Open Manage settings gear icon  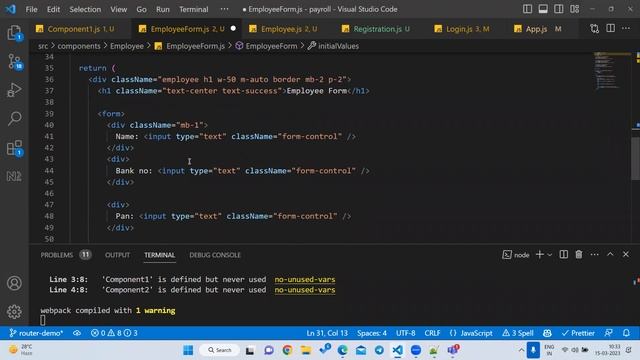(14, 311)
